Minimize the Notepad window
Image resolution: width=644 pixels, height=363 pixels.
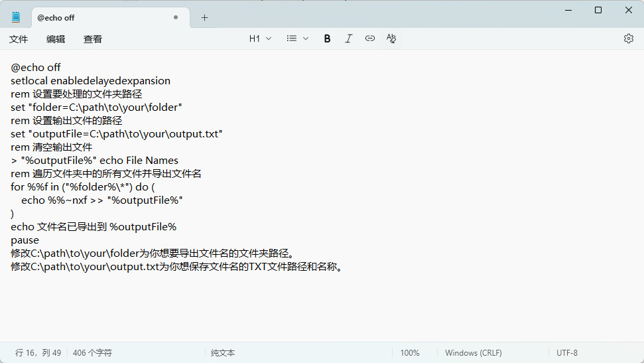[568, 10]
